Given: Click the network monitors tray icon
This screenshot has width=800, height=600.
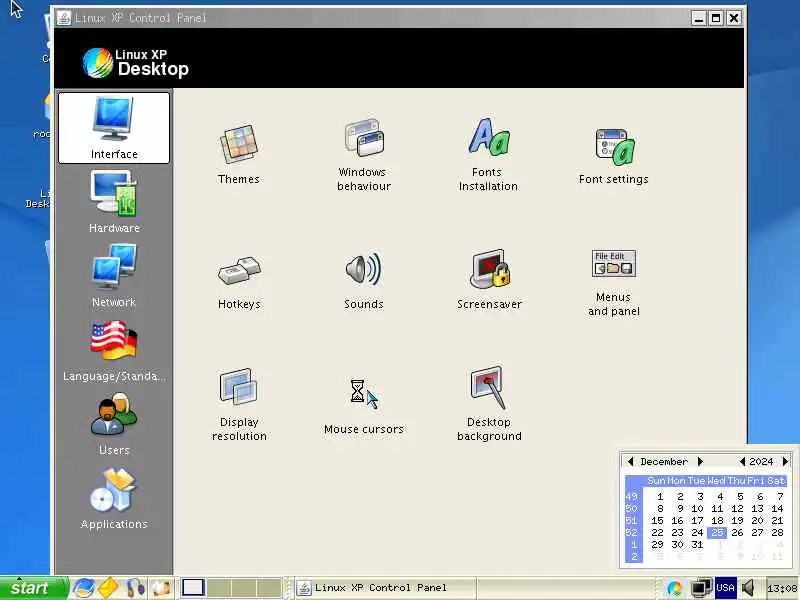Looking at the screenshot, I should pyautogui.click(x=701, y=588).
